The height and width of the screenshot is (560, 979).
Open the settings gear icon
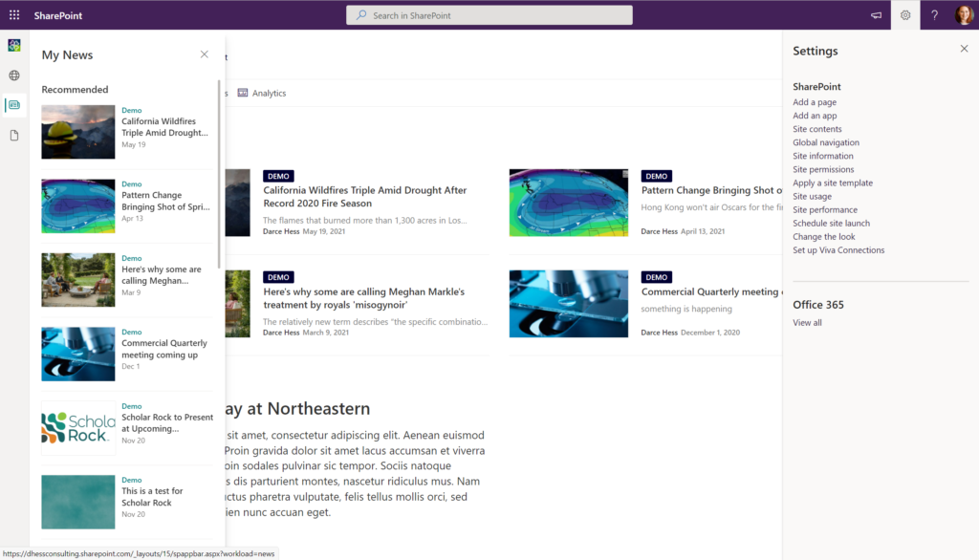point(905,15)
